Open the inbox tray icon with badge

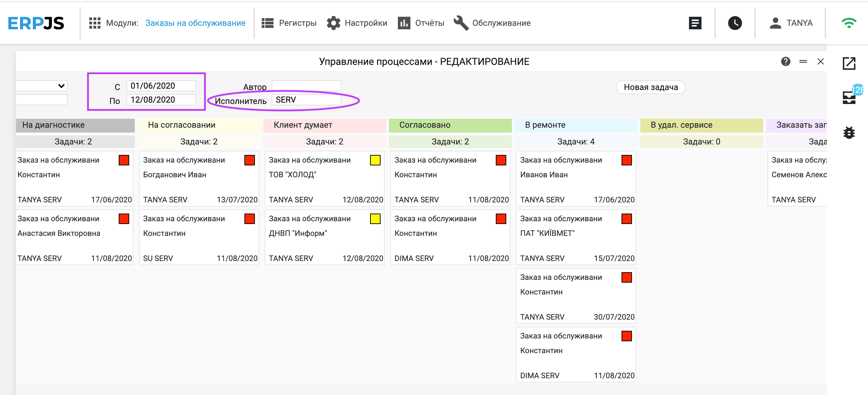[x=849, y=97]
